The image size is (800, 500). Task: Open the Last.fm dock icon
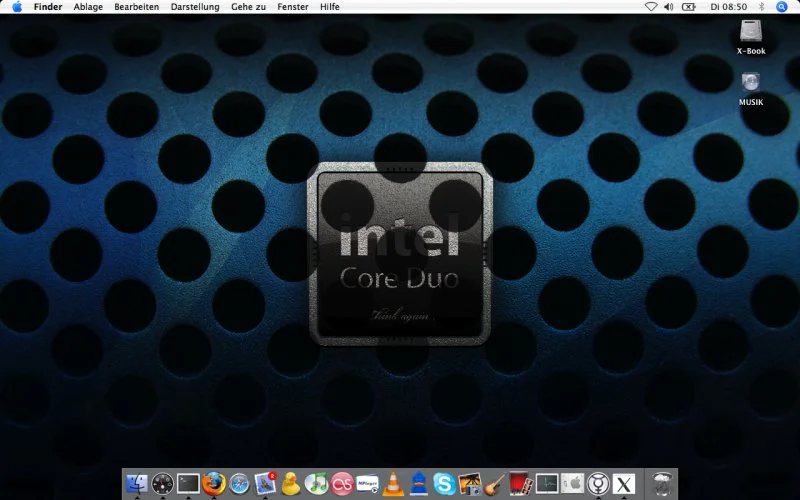(x=342, y=484)
